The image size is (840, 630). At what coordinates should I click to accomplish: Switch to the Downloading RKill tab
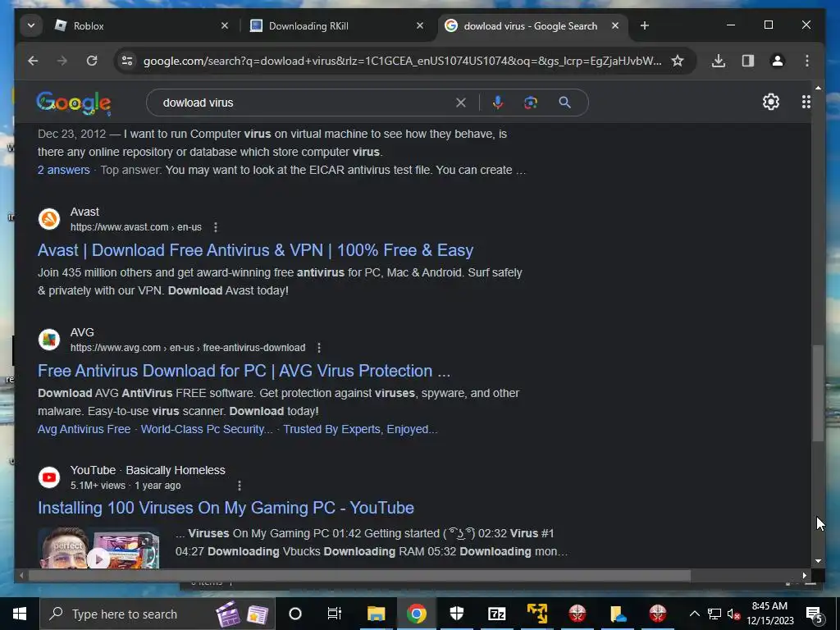pyautogui.click(x=336, y=25)
